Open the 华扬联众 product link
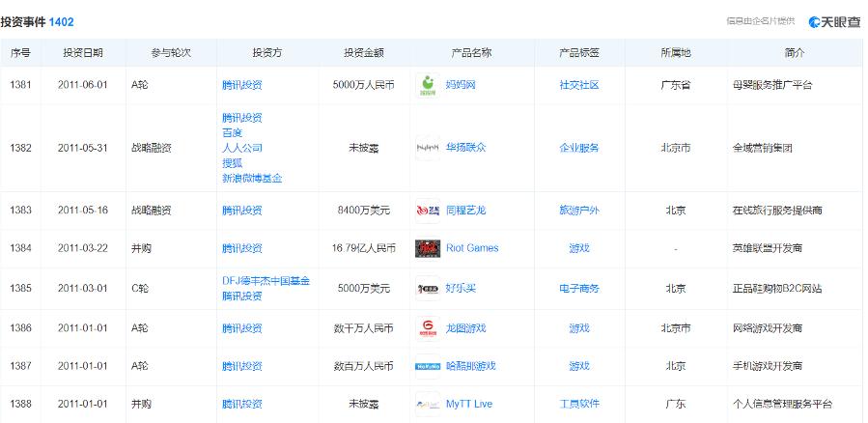868x423 pixels. click(465, 148)
